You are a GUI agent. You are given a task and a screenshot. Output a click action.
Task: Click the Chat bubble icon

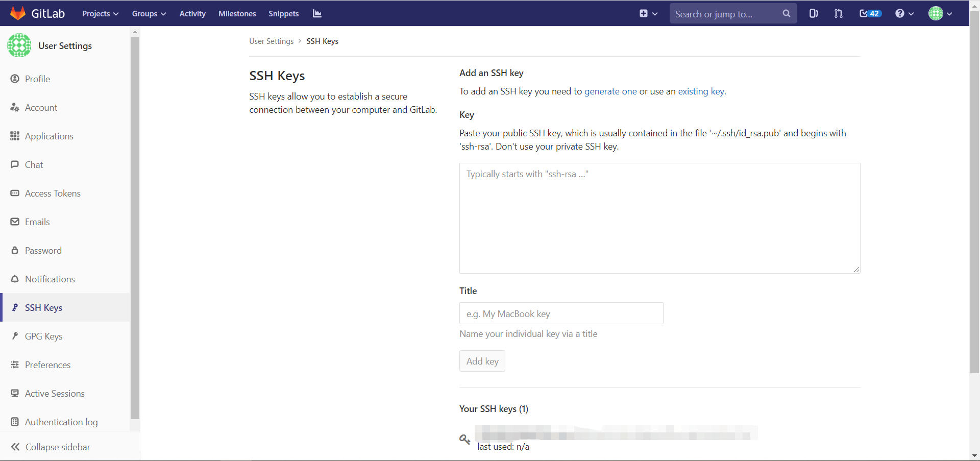coord(15,164)
